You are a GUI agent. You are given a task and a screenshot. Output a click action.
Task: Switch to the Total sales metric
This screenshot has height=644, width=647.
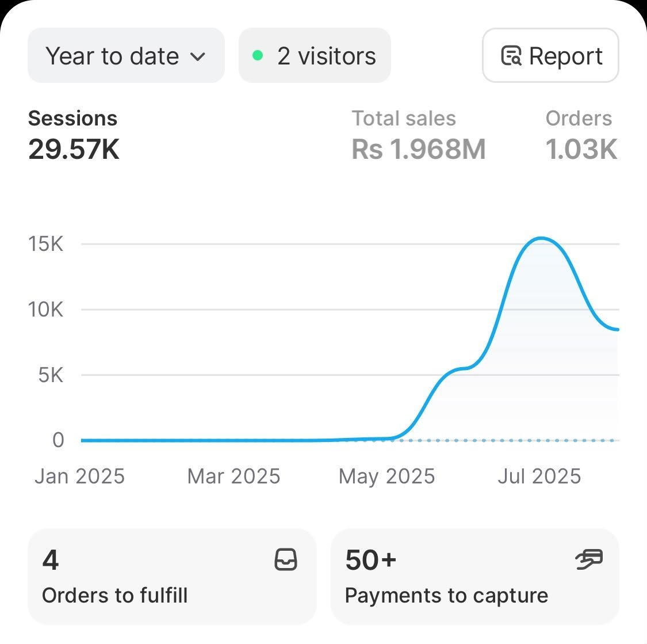pyautogui.click(x=419, y=135)
